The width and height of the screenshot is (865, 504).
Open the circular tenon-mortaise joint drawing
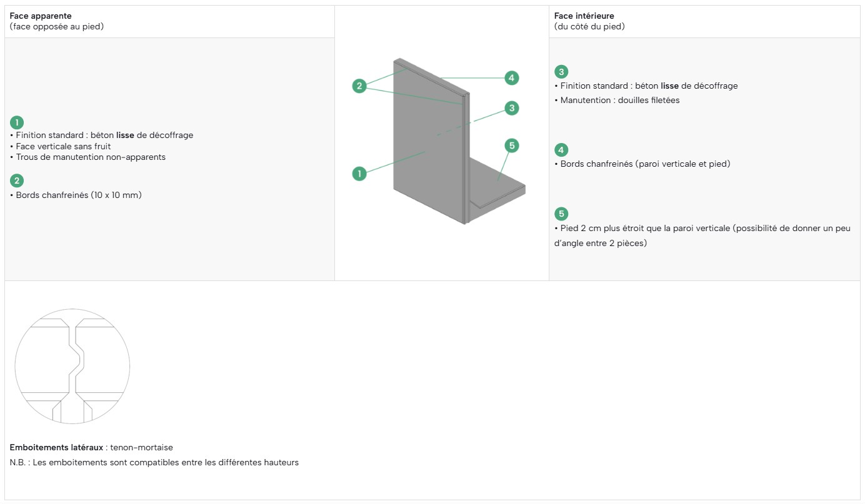72,367
